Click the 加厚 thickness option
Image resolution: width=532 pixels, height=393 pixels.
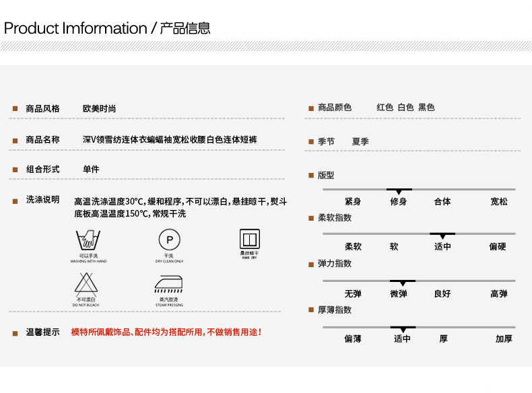click(x=504, y=338)
